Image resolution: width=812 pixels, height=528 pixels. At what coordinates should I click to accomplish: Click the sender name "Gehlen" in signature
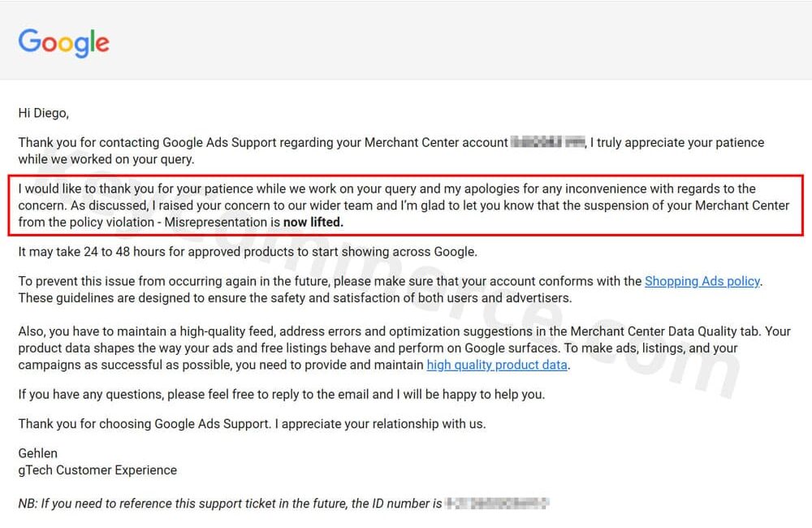pyautogui.click(x=38, y=453)
